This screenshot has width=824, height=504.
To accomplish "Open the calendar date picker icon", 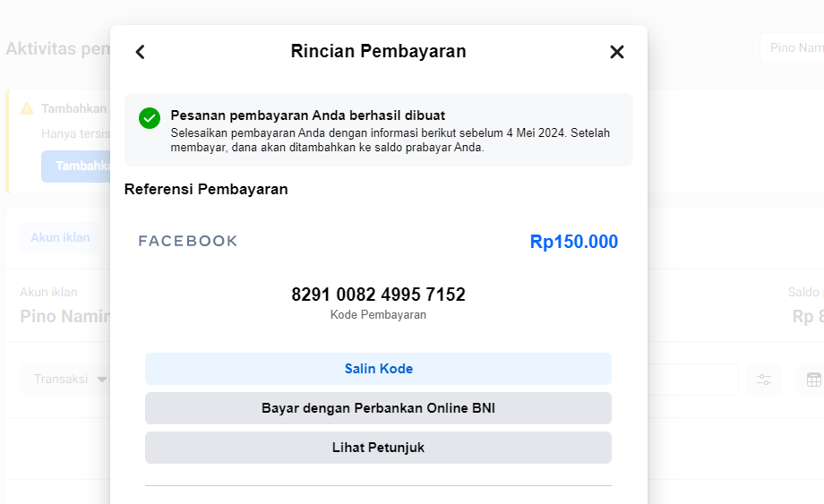I will 813,380.
